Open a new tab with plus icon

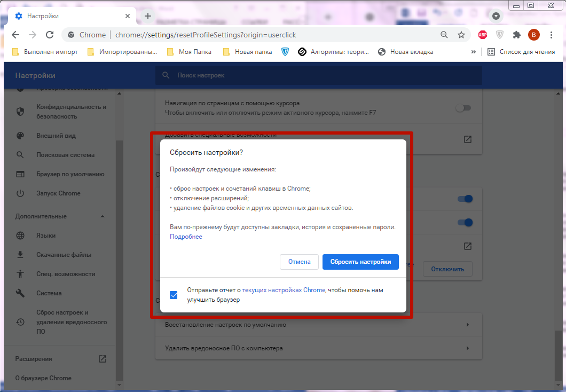pyautogui.click(x=148, y=16)
